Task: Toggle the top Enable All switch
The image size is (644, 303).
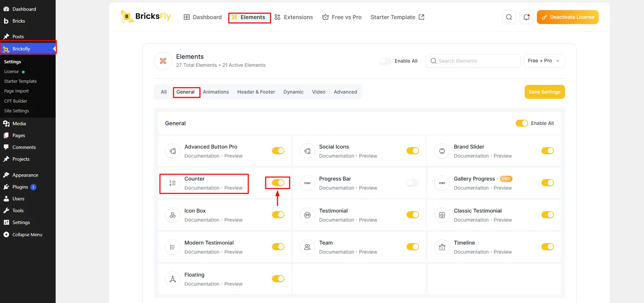Action: pos(386,61)
